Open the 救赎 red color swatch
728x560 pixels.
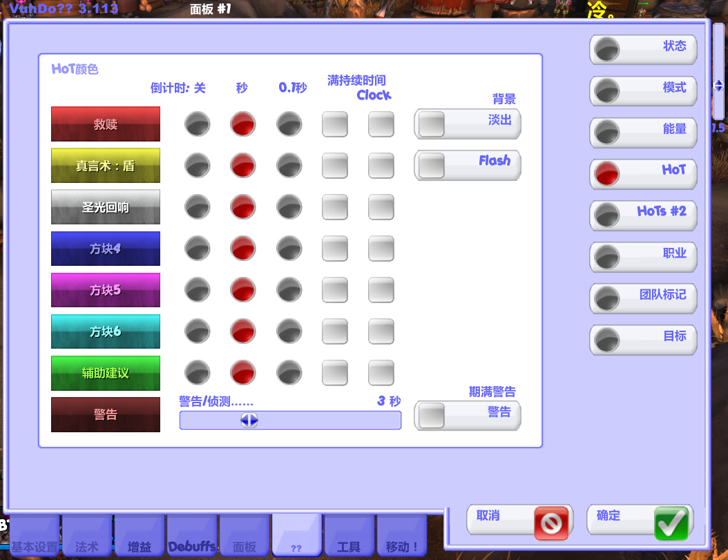point(106,124)
